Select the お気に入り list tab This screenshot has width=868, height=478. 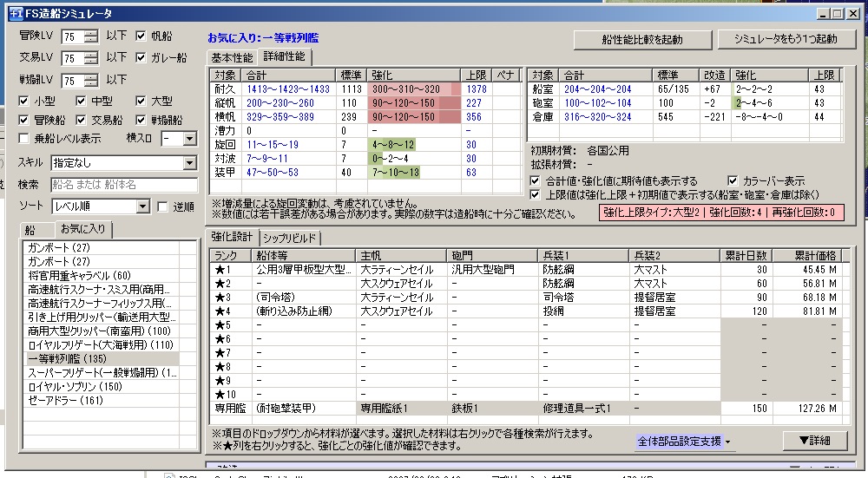[x=83, y=228]
